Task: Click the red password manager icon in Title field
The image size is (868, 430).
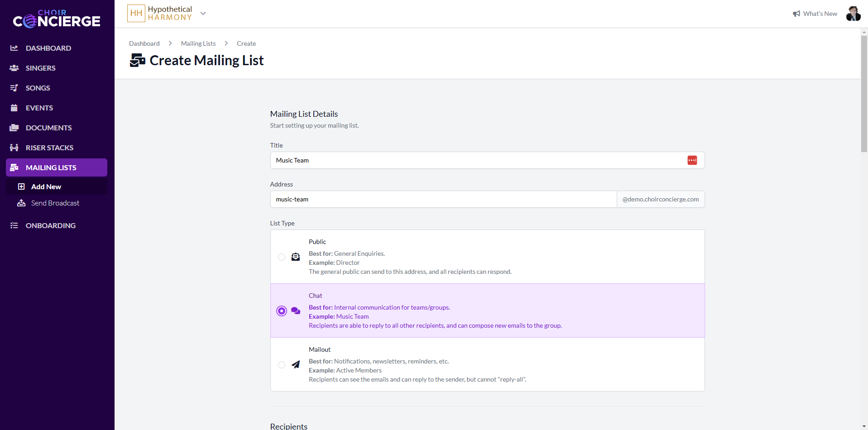Action: (x=692, y=160)
